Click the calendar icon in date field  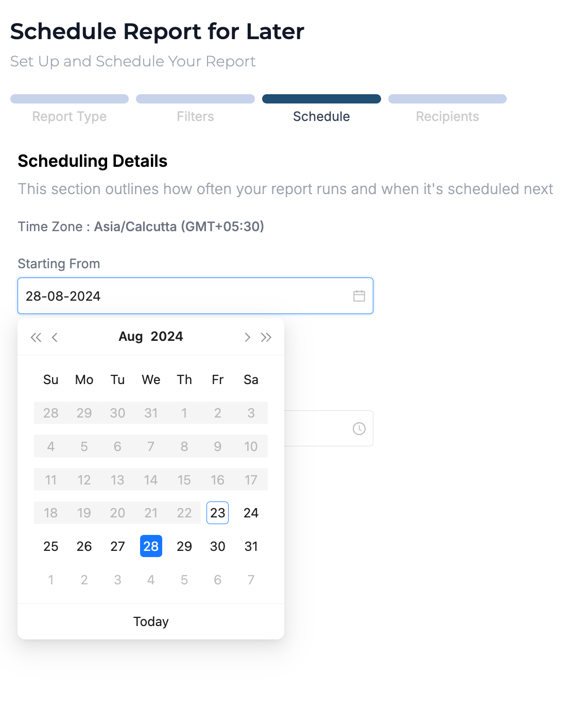(359, 296)
